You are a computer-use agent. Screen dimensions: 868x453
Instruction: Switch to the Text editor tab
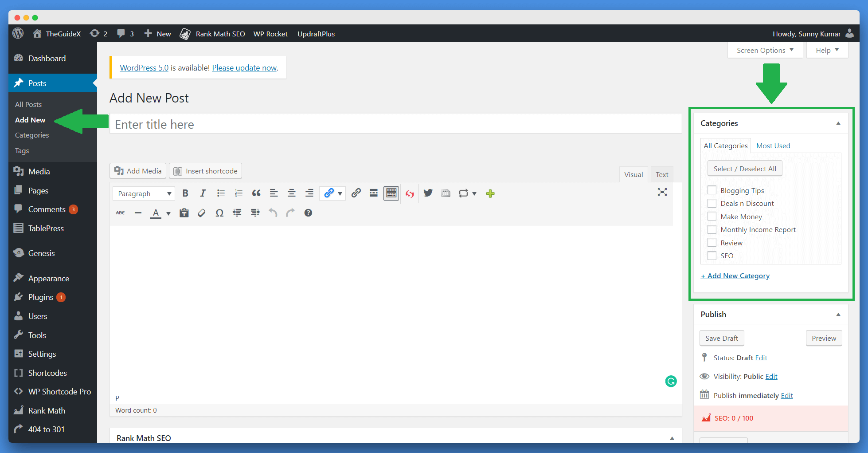coord(662,174)
